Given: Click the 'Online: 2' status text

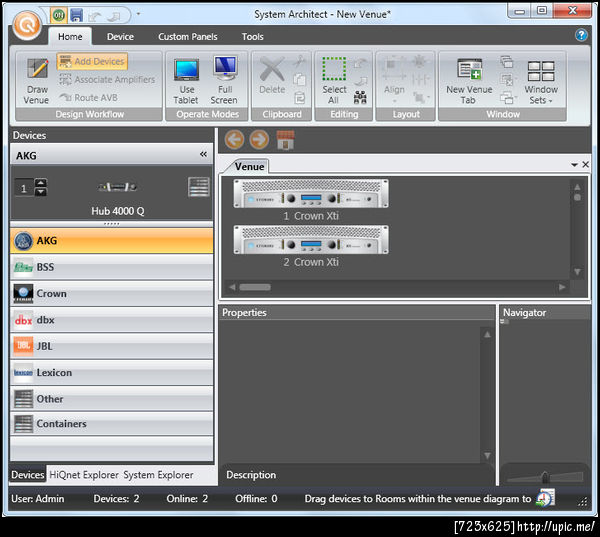Looking at the screenshot, I should tap(187, 498).
